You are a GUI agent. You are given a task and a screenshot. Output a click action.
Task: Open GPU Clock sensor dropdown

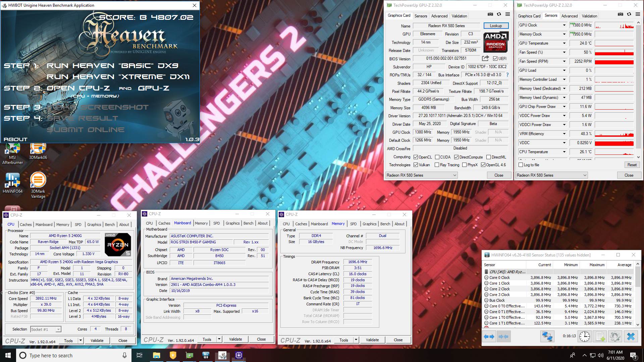564,25
